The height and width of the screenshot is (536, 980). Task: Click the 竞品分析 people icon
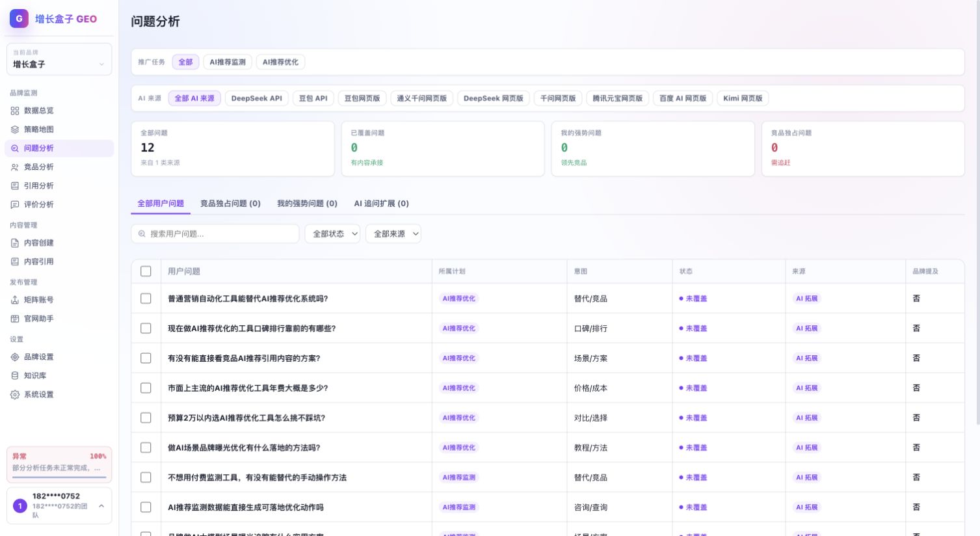(15, 167)
